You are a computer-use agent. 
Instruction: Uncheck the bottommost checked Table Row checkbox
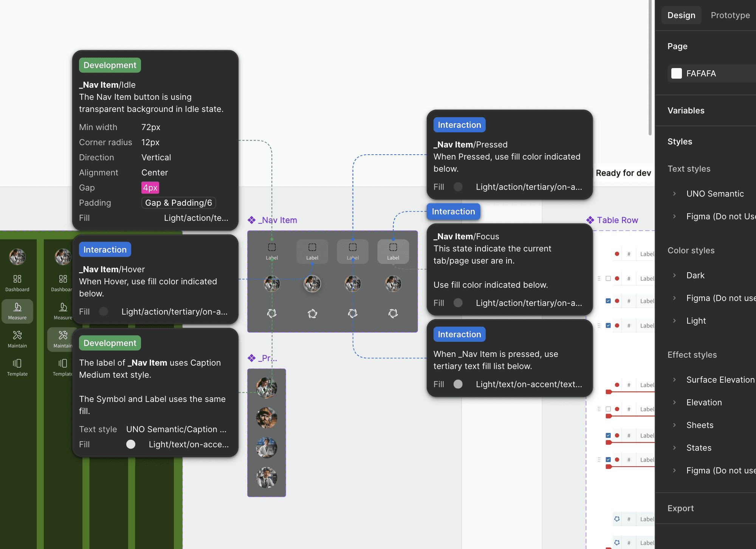pyautogui.click(x=608, y=460)
